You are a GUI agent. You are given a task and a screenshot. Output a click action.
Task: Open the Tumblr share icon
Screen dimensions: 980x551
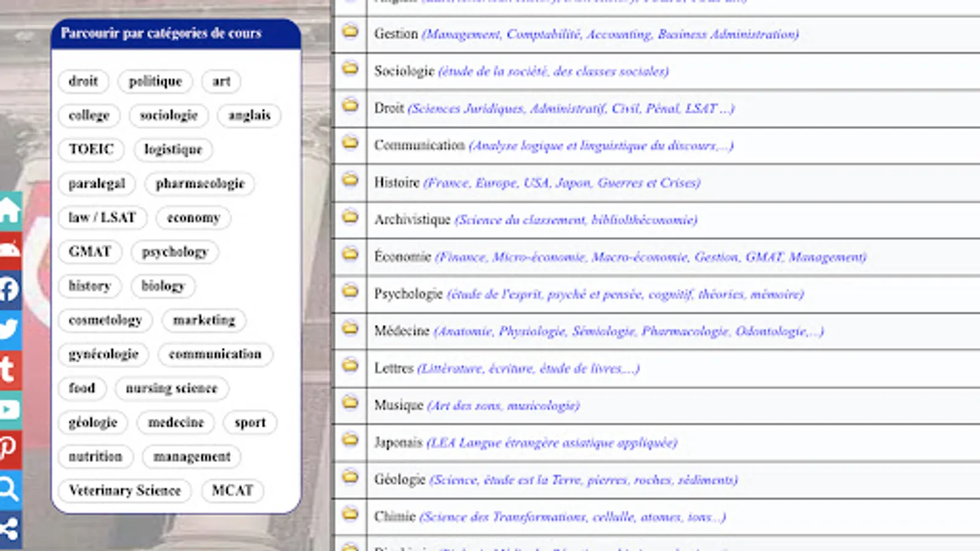click(x=10, y=370)
